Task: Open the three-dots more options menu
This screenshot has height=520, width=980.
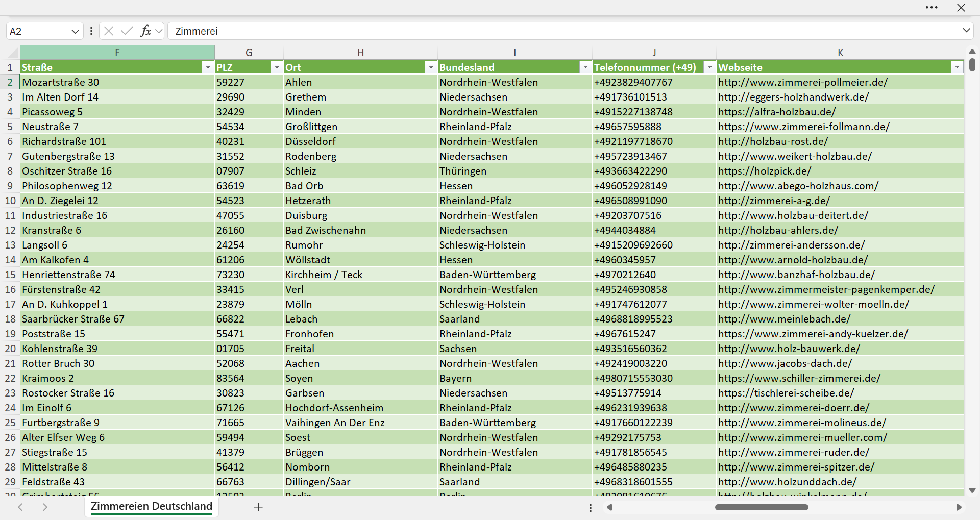Action: point(932,8)
